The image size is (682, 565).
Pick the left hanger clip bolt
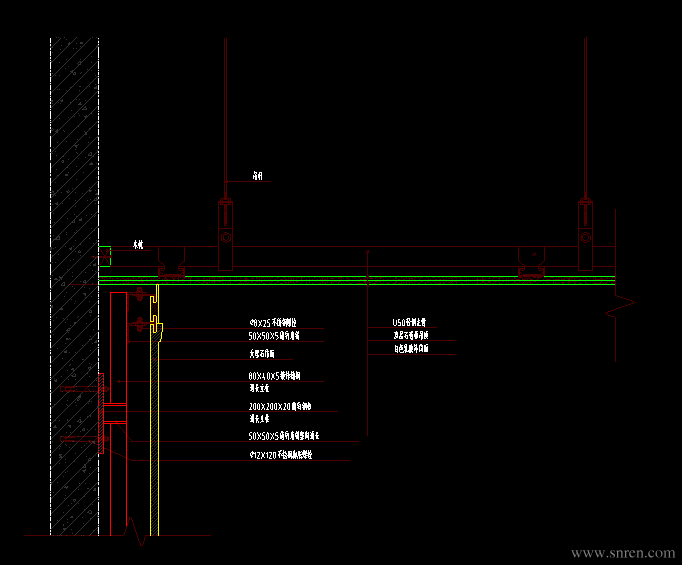click(225, 237)
